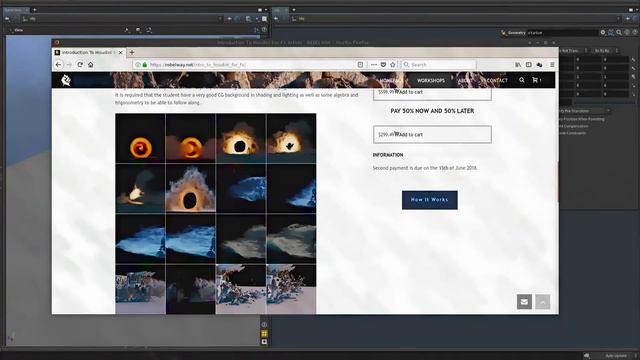Open Firefox library icon
Screen dimensions: 640x360
tap(518, 64)
